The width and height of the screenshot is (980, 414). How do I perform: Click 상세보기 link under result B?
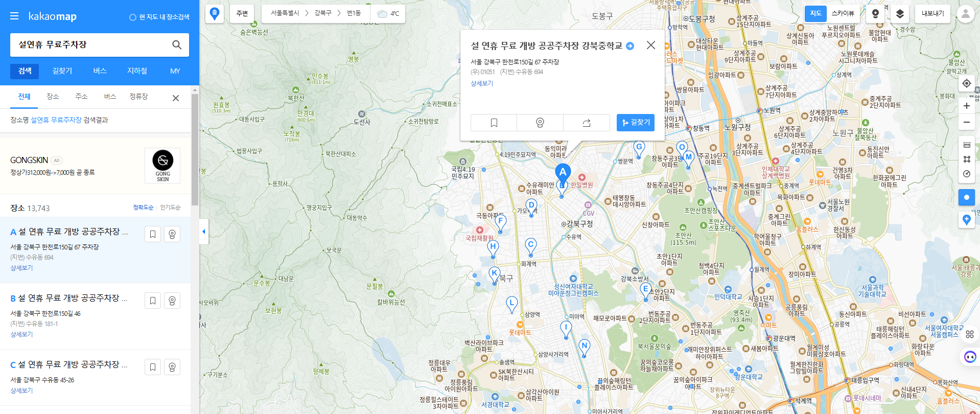pyautogui.click(x=21, y=334)
